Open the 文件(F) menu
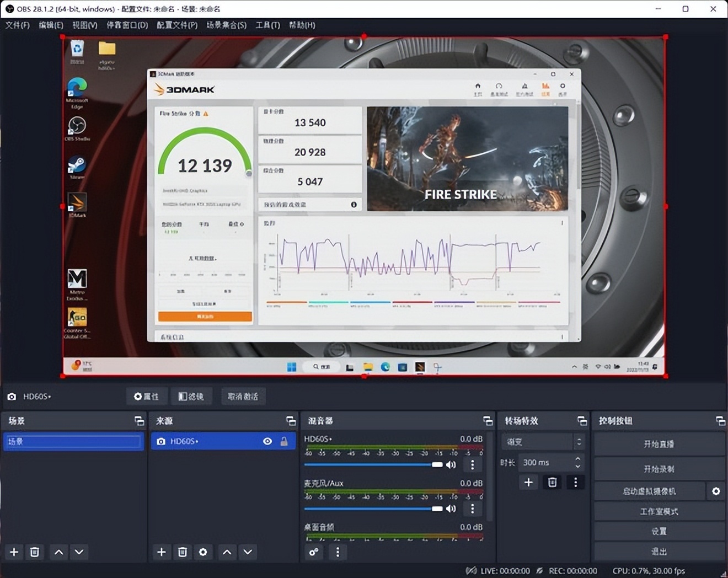This screenshot has width=728, height=578. pos(18,25)
